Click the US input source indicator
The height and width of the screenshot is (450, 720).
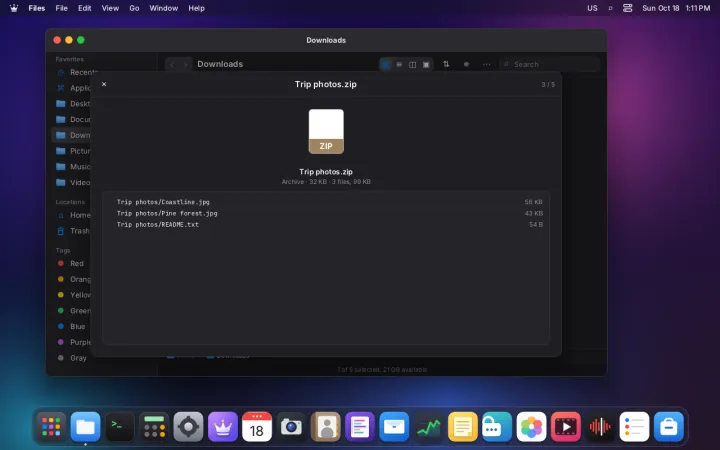[x=592, y=8]
